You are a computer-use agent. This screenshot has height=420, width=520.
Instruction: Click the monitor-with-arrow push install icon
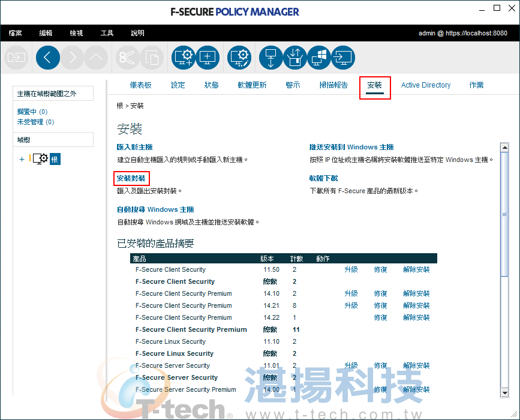coord(343,58)
